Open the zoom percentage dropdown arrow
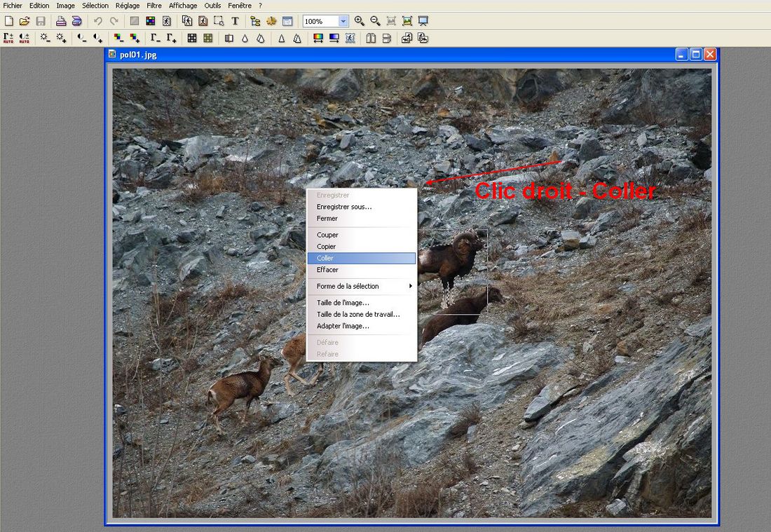Image resolution: width=771 pixels, height=532 pixels. pos(343,22)
